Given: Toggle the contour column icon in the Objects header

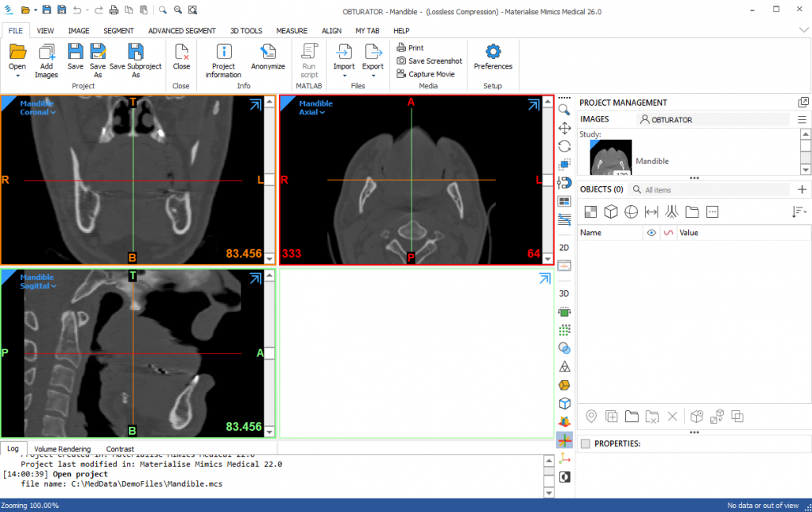Looking at the screenshot, I should point(669,233).
